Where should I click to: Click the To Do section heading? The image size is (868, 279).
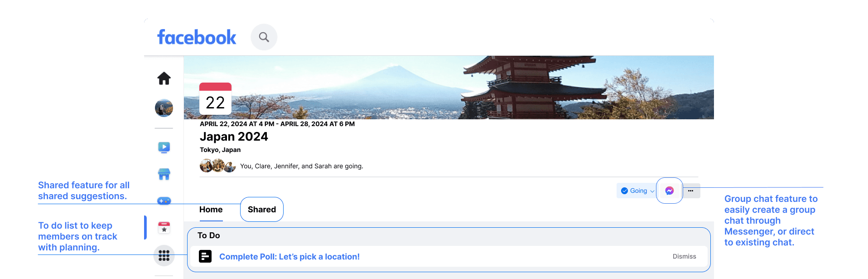coord(209,235)
